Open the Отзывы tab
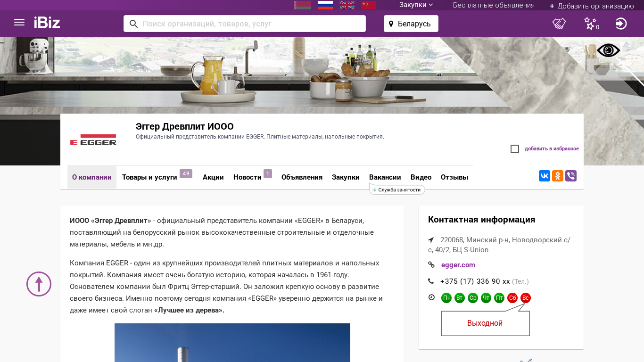The image size is (644, 362). 454,177
